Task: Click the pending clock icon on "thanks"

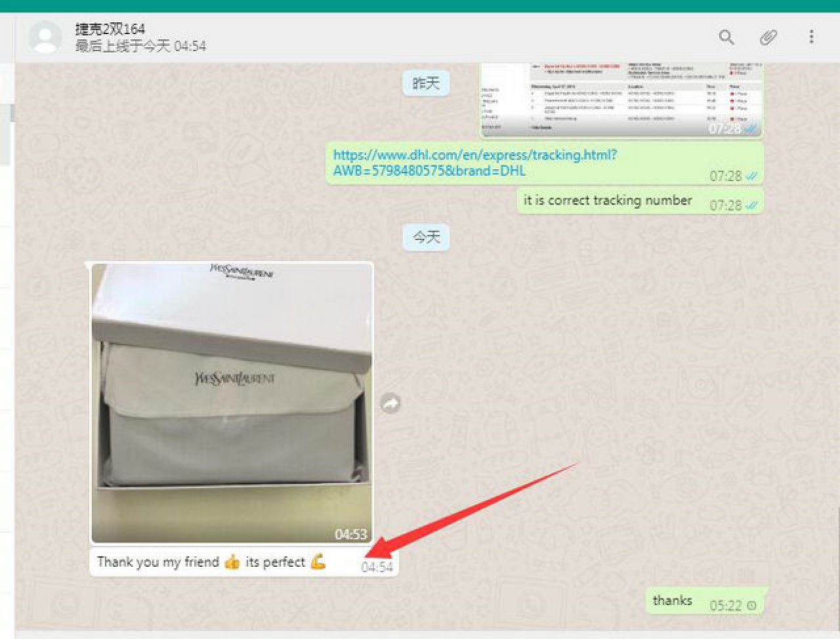Action: 752,606
